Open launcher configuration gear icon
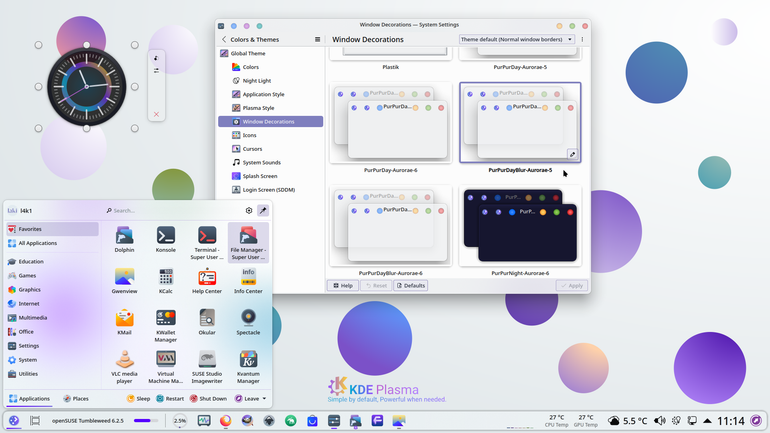Screen dimensions: 770x433 tap(249, 211)
